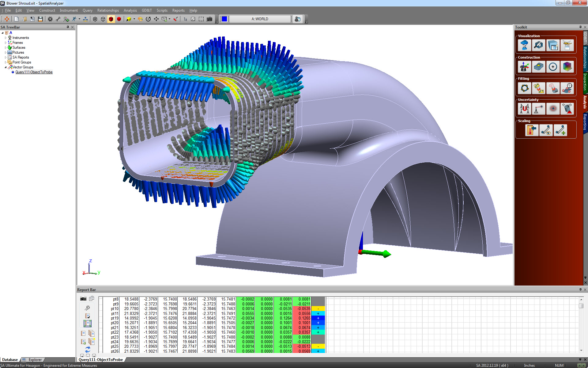This screenshot has width=588, height=368.
Task: Click the camera screenshot icon in main toolbar
Action: point(209,19)
